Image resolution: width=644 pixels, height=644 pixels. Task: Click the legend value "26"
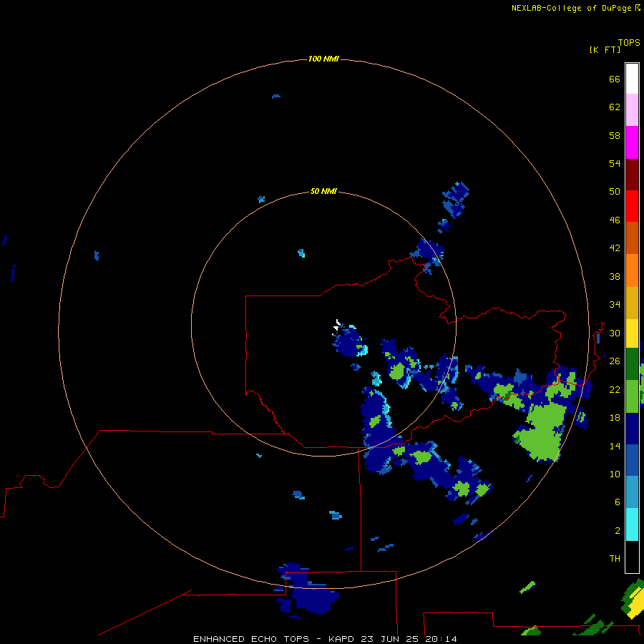click(x=615, y=361)
